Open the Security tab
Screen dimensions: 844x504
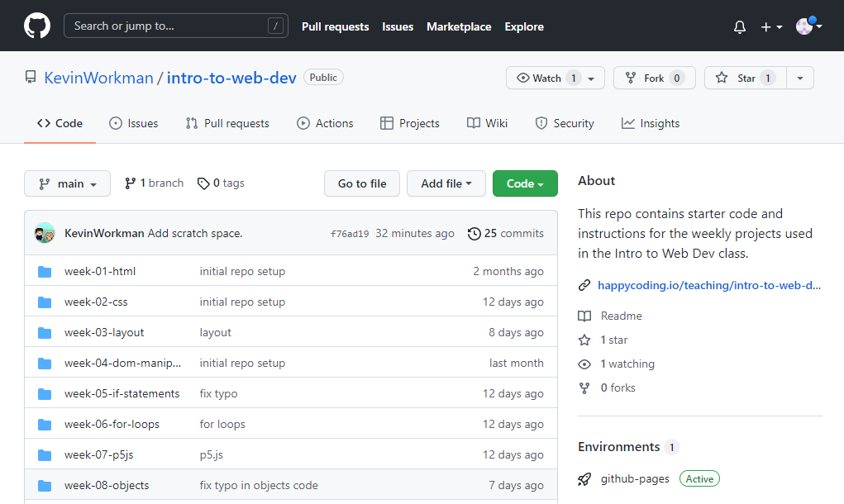(565, 123)
